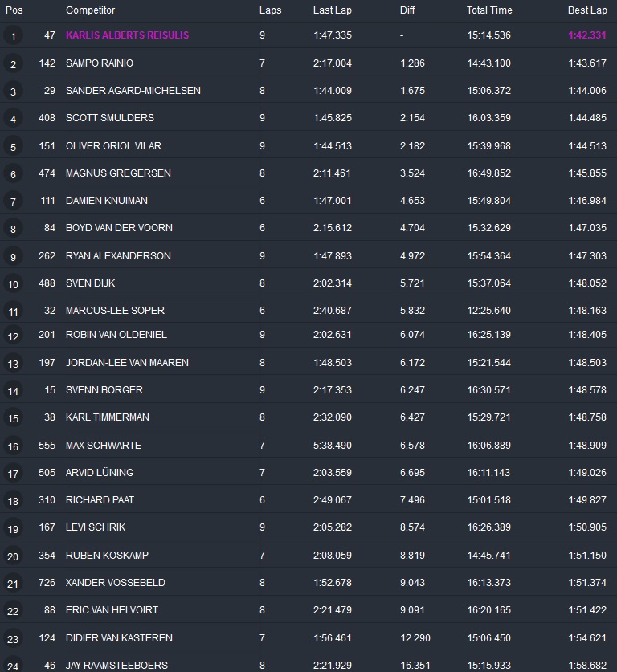Click the Last Lap column header
The height and width of the screenshot is (672, 617).
point(331,10)
